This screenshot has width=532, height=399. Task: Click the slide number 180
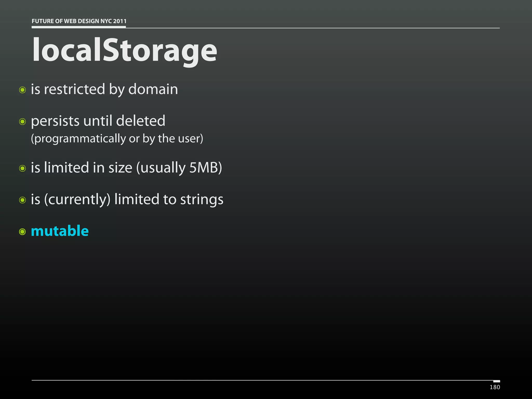click(495, 387)
